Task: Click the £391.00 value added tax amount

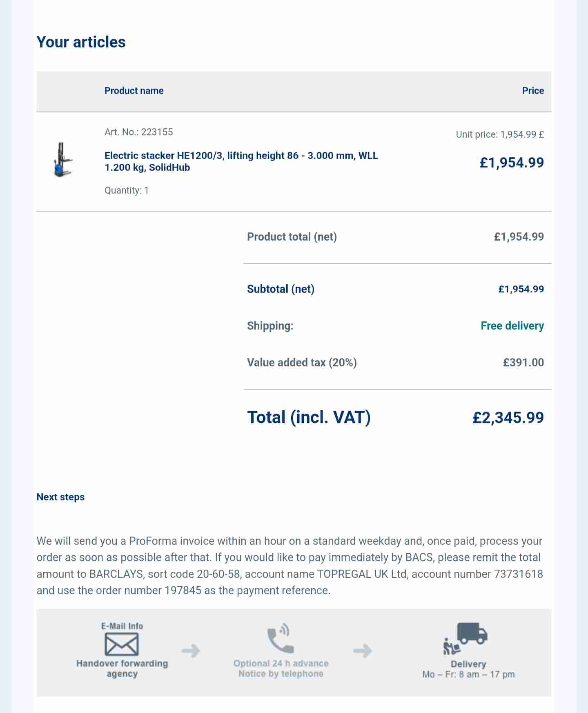Action: [523, 363]
